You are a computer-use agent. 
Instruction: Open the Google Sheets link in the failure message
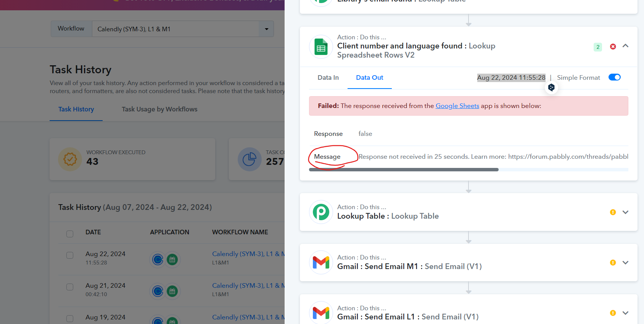pyautogui.click(x=457, y=106)
